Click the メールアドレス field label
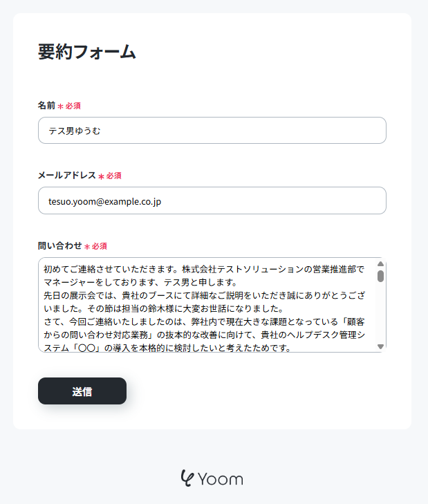Image resolution: width=428 pixels, height=504 pixels. pos(67,175)
